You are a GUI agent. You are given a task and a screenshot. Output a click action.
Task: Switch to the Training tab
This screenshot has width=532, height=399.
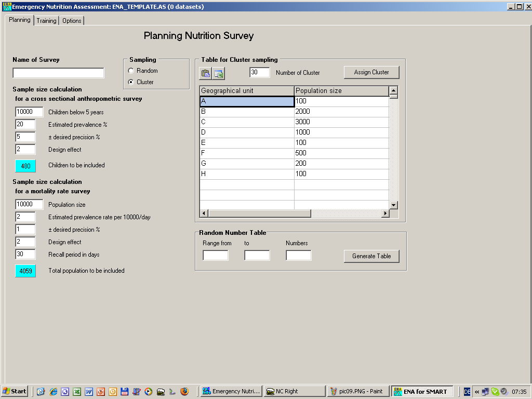coord(46,21)
